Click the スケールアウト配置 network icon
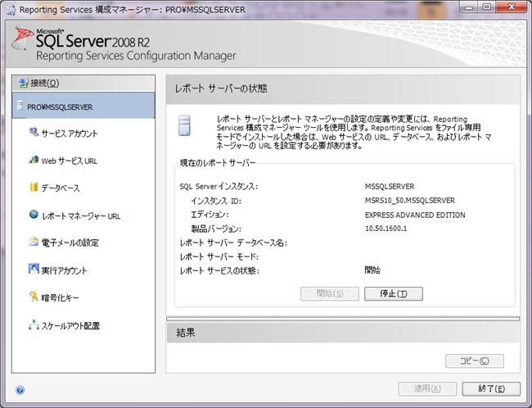The width and height of the screenshot is (532, 408). coord(34,324)
